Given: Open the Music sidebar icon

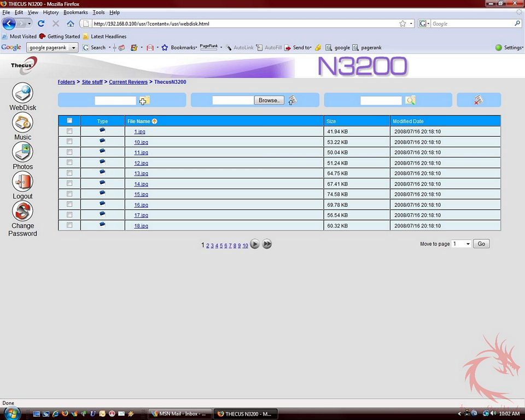Looking at the screenshot, I should click(22, 122).
